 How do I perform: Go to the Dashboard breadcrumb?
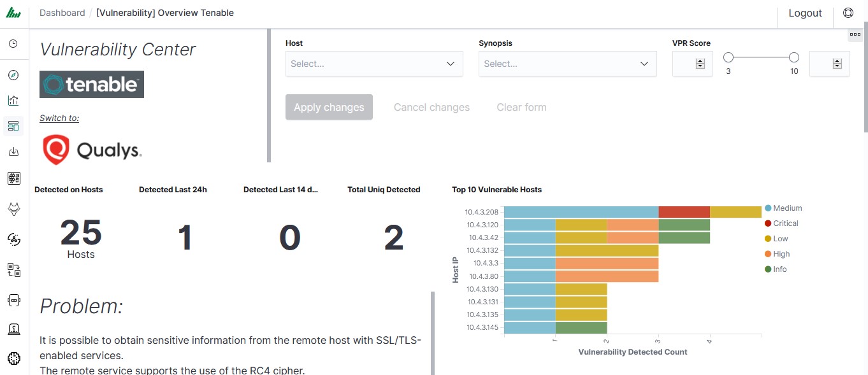pyautogui.click(x=62, y=13)
